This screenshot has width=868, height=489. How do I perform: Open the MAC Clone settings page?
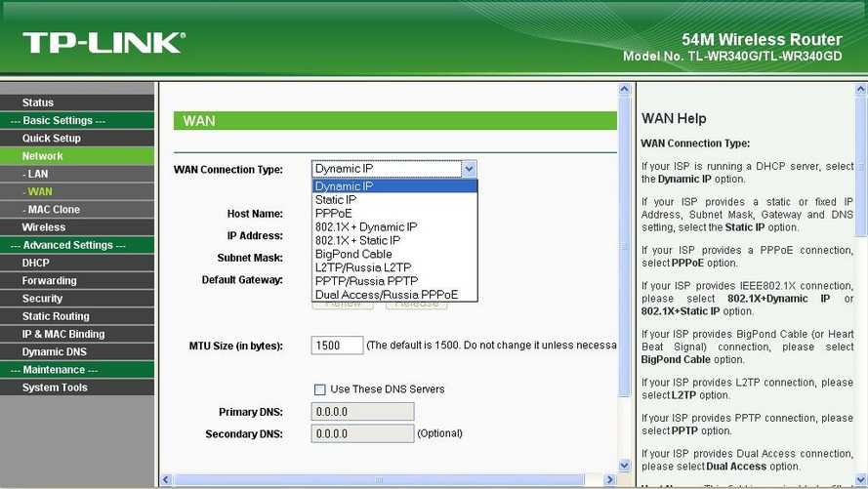point(54,210)
